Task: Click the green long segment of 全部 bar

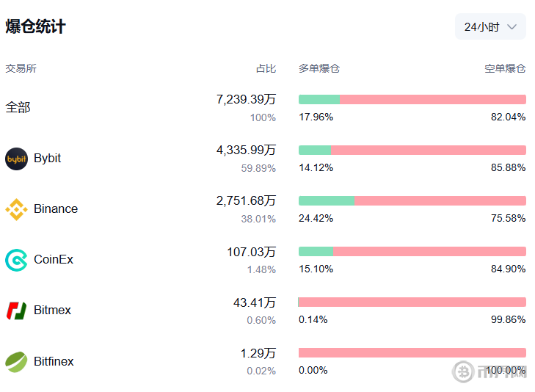Action: [319, 99]
